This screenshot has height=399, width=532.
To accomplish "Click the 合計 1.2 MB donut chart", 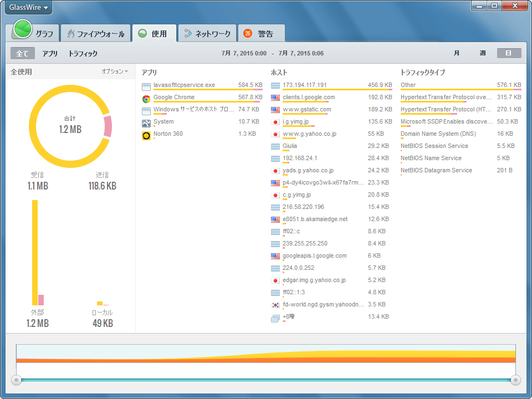I will coord(70,126).
